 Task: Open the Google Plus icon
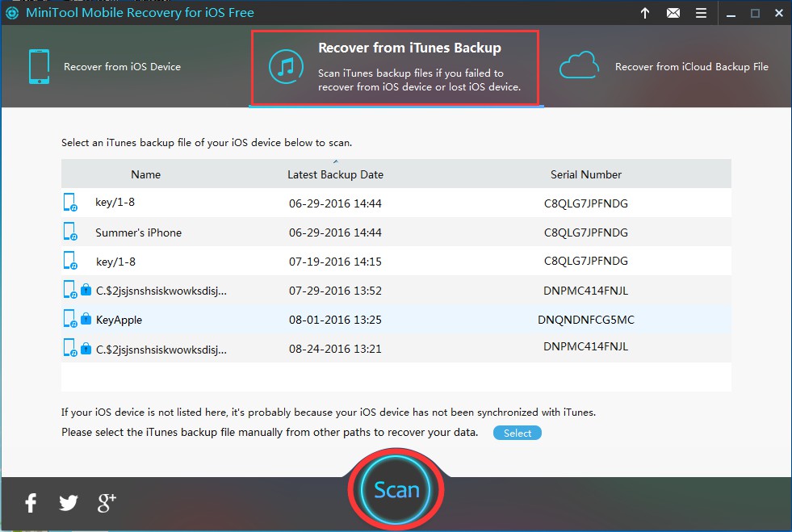pos(107,503)
